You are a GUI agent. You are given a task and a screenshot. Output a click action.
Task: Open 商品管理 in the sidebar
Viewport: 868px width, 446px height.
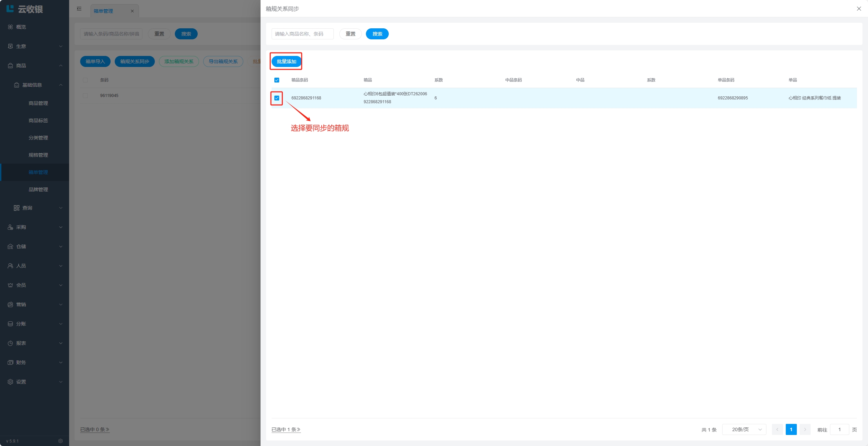38,103
